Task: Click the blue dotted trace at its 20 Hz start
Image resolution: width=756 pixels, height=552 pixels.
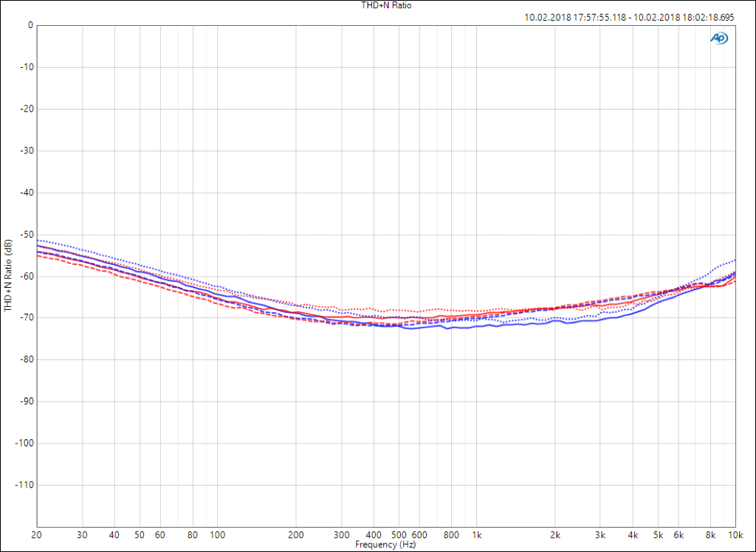Action: [38, 240]
